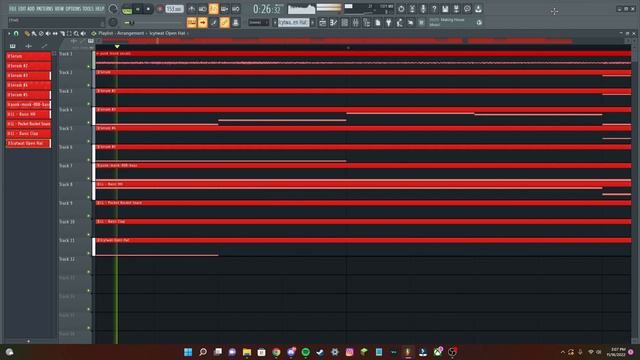Image resolution: width=640 pixels, height=360 pixels.
Task: Open the Channel rack from main toolbar
Action: tap(344, 22)
